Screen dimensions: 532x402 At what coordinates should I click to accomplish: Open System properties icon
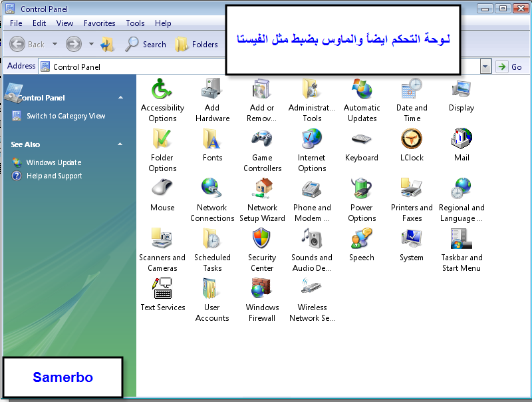pos(412,239)
